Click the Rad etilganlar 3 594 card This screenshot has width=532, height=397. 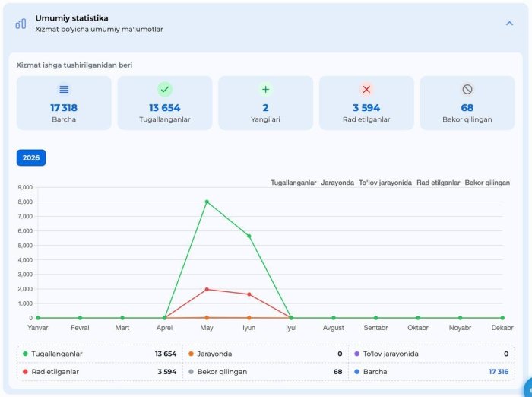coord(366,103)
